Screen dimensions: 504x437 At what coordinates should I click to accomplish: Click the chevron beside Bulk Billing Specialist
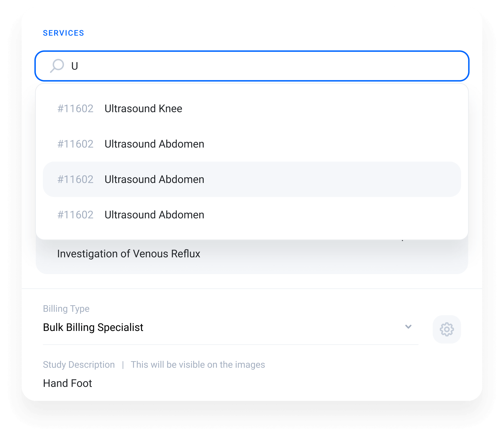click(x=409, y=327)
